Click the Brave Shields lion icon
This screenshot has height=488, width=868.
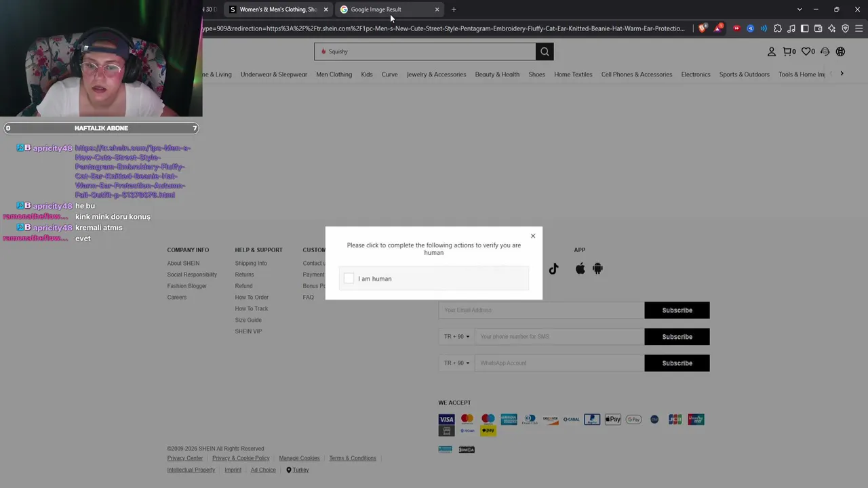pyautogui.click(x=703, y=28)
